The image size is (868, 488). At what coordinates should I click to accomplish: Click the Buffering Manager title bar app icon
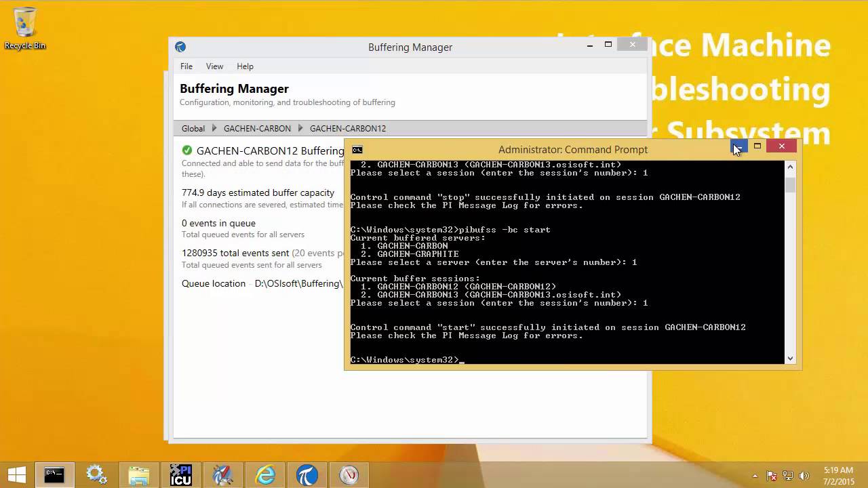[x=180, y=47]
